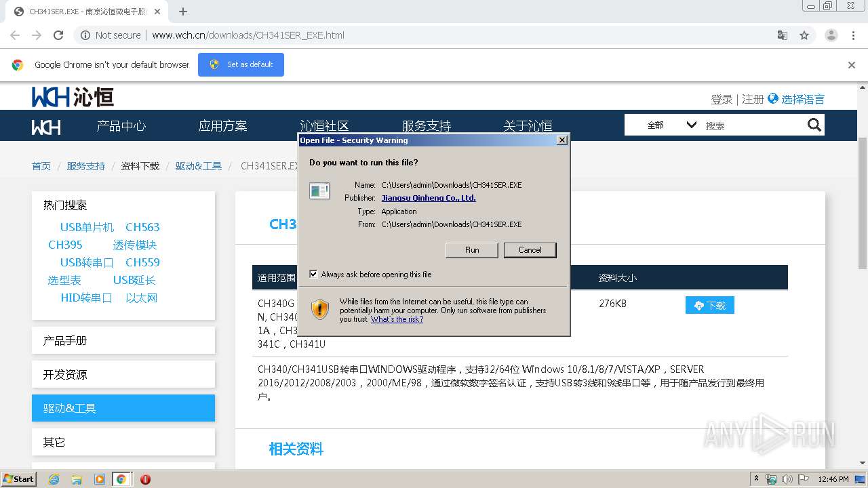Image resolution: width=868 pixels, height=488 pixels.
Task: Go to 驱动&工具 breadcrumb link
Action: point(199,166)
